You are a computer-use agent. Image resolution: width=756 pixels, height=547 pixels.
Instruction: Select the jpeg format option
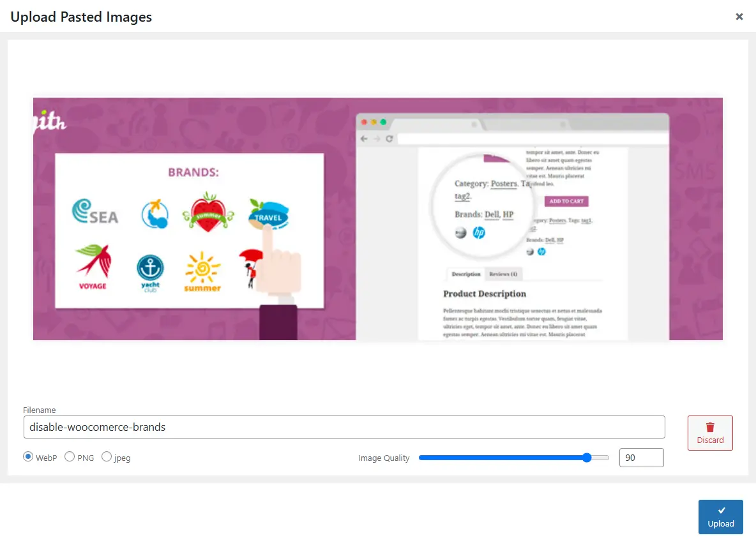tap(107, 457)
